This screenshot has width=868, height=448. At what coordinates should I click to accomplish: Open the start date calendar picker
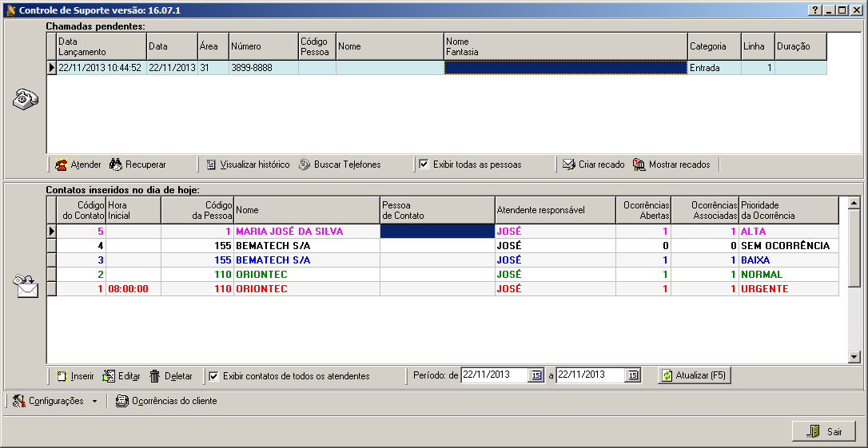536,375
